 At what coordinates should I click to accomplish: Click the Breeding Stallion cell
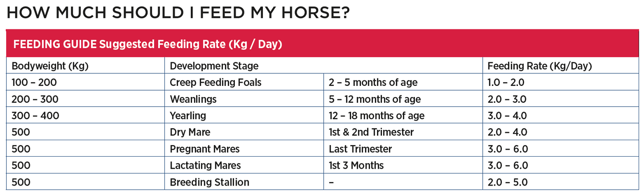(x=209, y=182)
